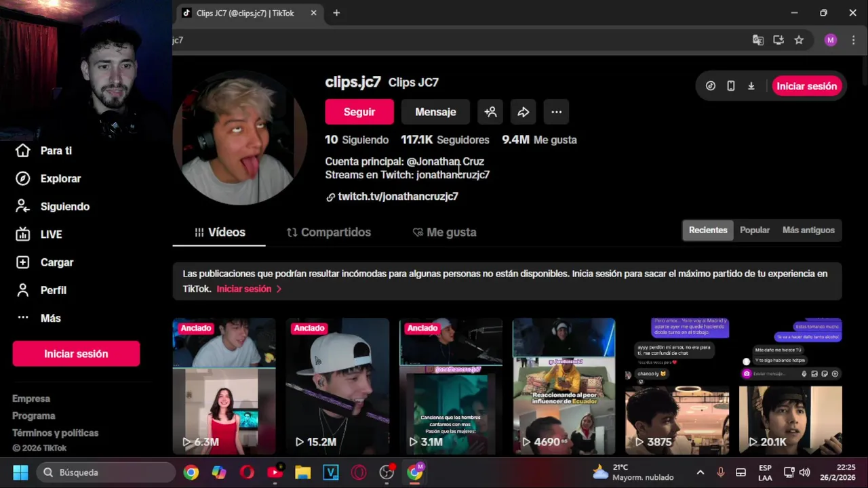Expand the Empresa footer section

point(31,399)
